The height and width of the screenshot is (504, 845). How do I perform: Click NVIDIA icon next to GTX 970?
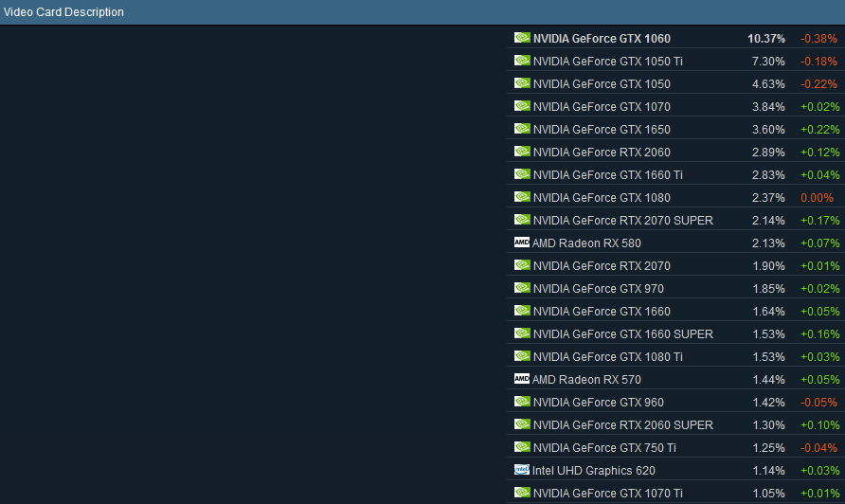pos(522,288)
